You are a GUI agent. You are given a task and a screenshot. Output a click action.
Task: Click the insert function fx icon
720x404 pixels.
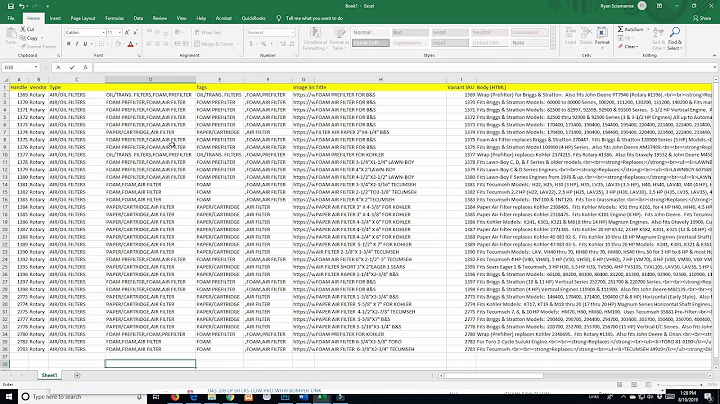85,67
